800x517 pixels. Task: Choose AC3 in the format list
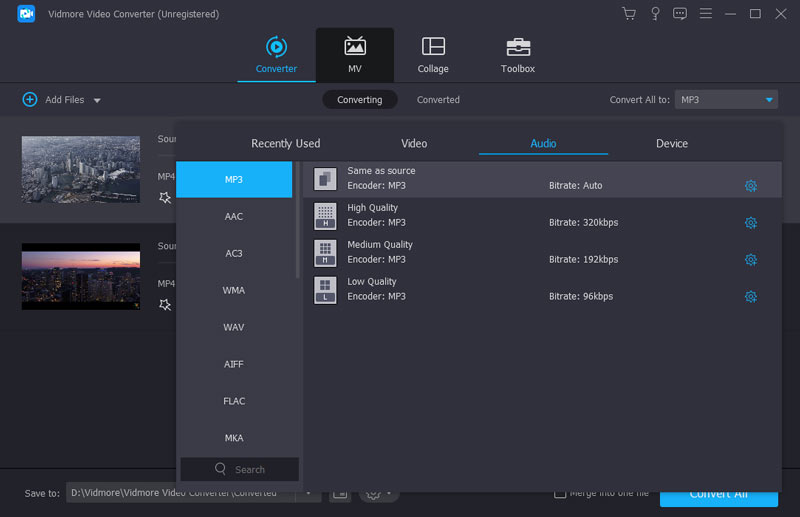pyautogui.click(x=234, y=253)
